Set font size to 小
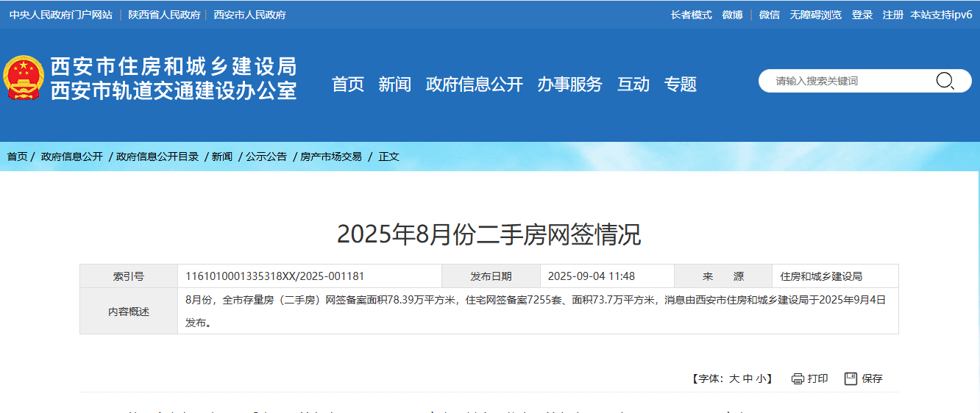 [761, 379]
